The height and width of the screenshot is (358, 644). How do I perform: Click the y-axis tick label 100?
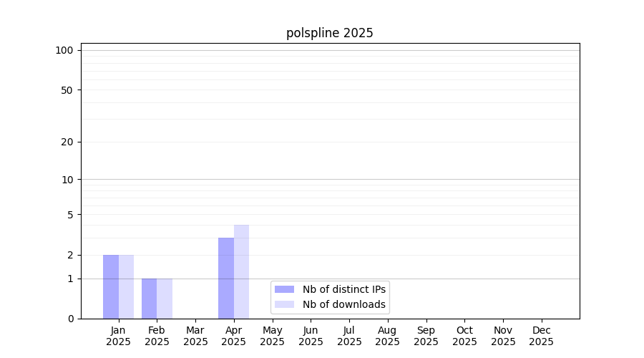(64, 50)
